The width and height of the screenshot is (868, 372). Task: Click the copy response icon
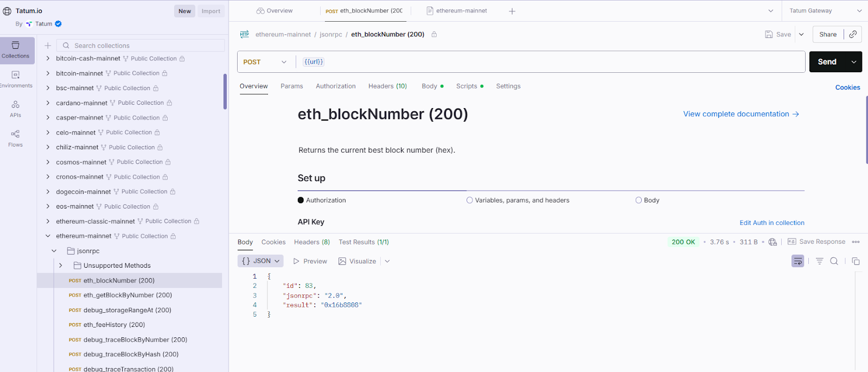856,261
